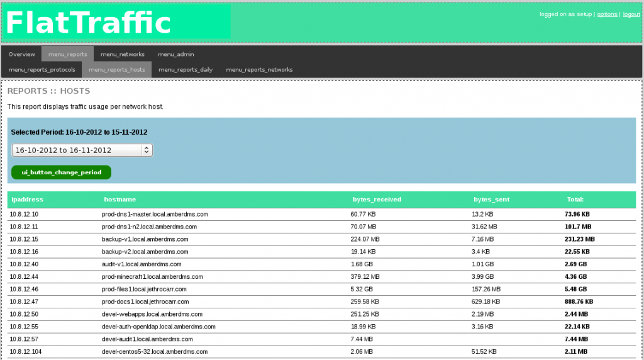Click the bytes_received column header
Viewport: 644px width, 360px height.
(377, 200)
